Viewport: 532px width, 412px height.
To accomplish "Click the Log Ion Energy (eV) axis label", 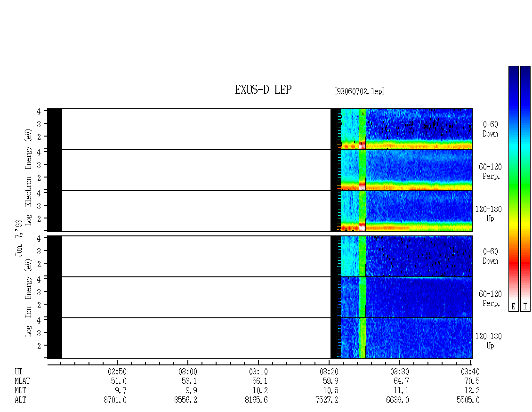I will pos(28,298).
